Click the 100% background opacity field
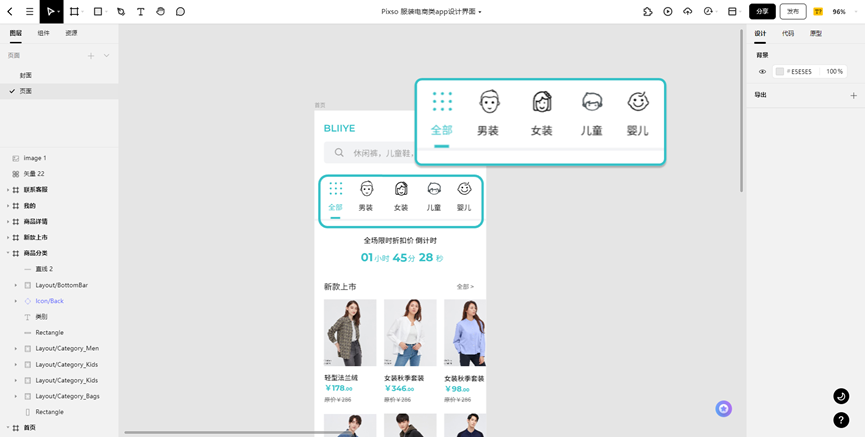 point(834,72)
